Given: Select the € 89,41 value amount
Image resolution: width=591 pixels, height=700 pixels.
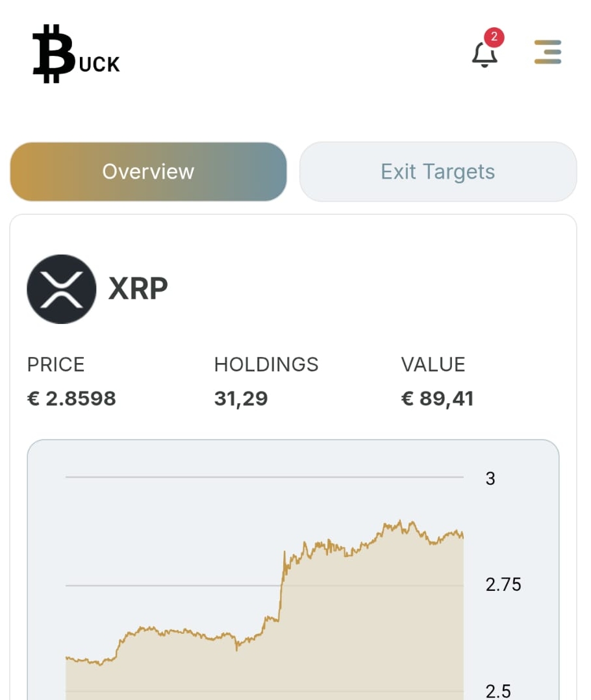Looking at the screenshot, I should click(437, 398).
